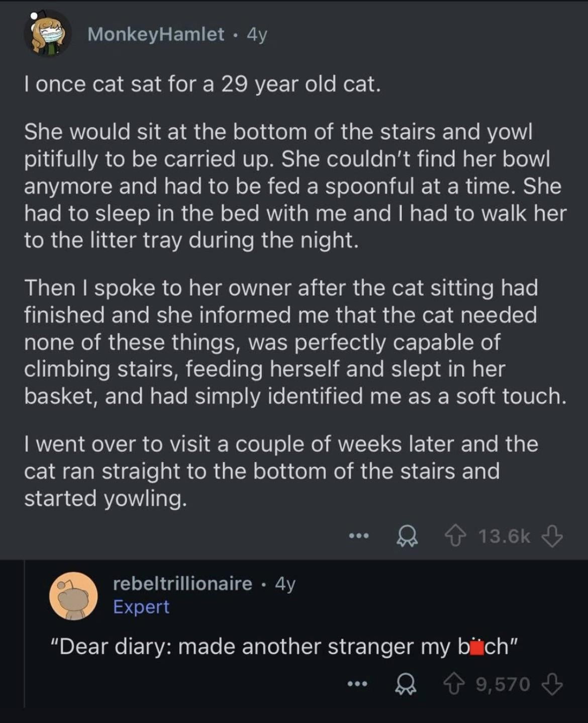Downvote rebeltrillionaire's reply

pos(552,684)
